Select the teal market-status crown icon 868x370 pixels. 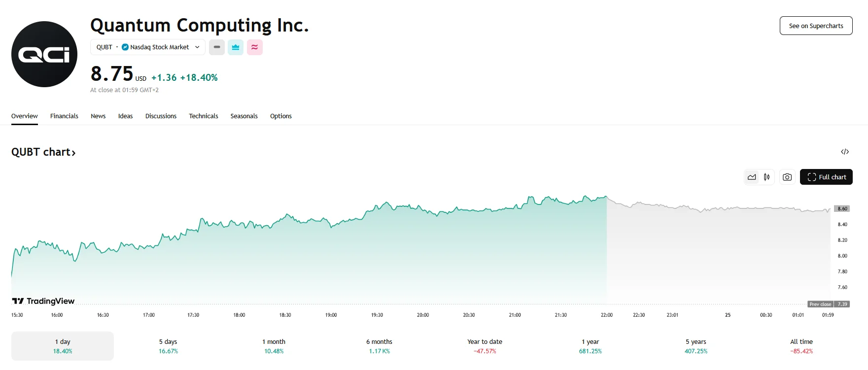tap(235, 47)
